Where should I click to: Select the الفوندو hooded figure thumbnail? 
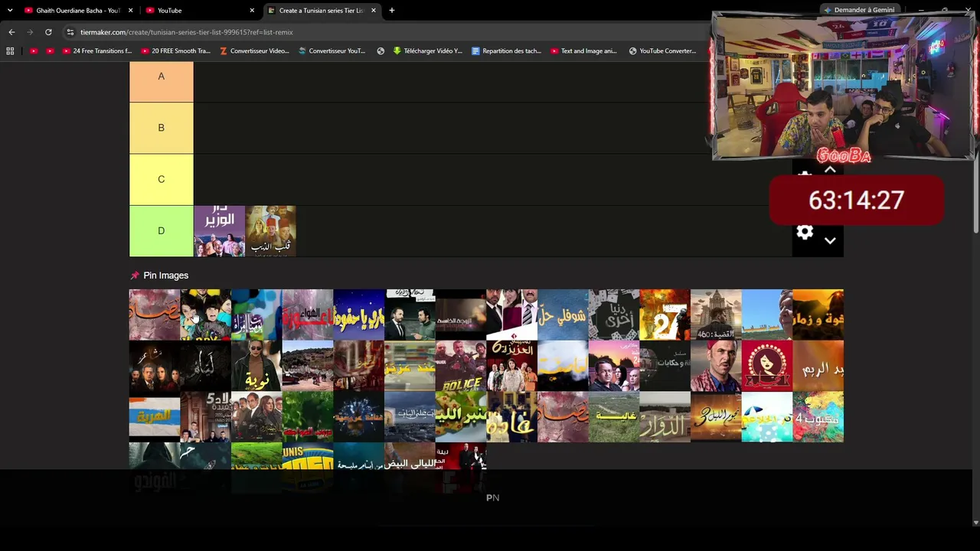click(x=154, y=468)
